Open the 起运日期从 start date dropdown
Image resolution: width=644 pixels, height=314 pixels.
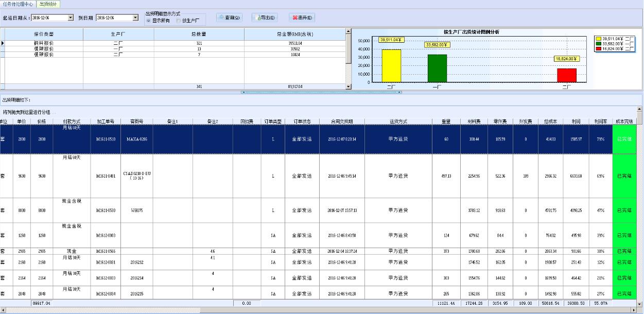coord(71,18)
